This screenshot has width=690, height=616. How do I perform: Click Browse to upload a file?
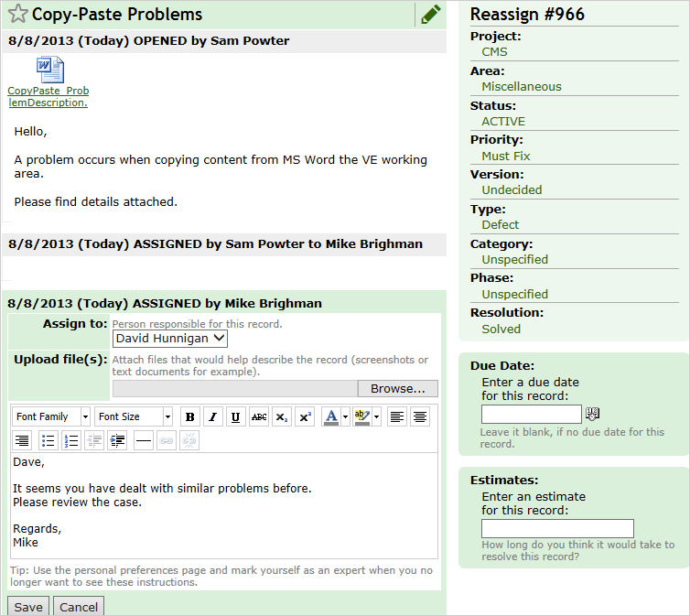coord(397,389)
